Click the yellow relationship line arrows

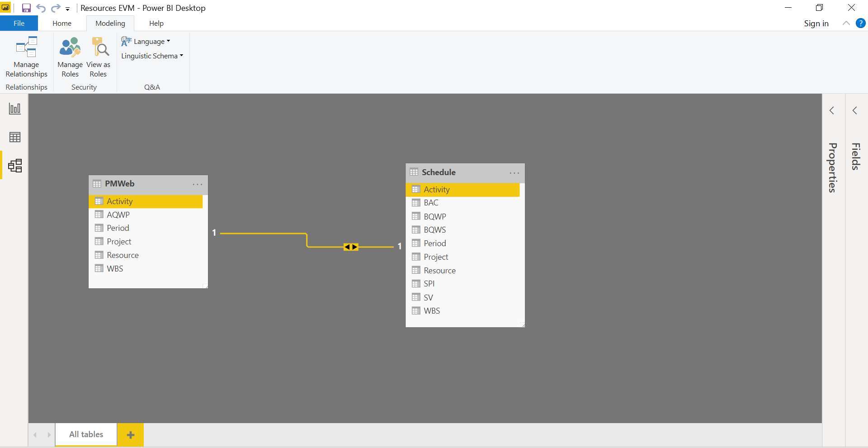pos(351,247)
